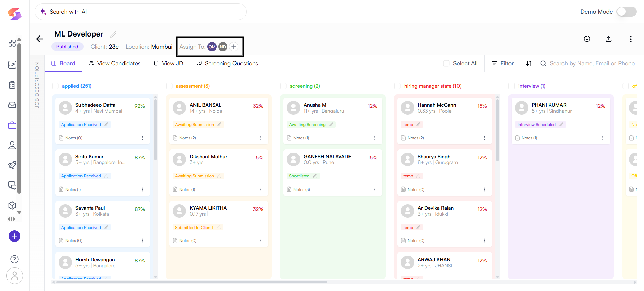Screen dimensions: 644x291
Task: Open the sort order icon next to Filter
Action: click(529, 63)
